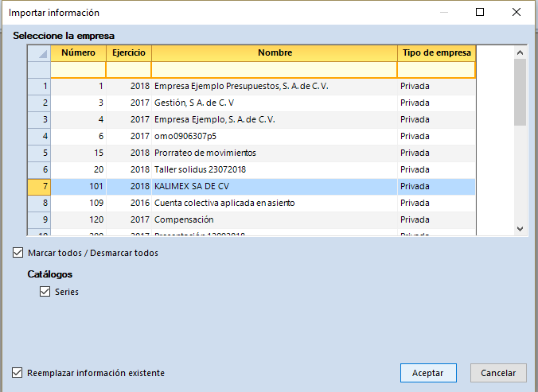Maximize the Importar información window
The width and height of the screenshot is (538, 392).
(480, 13)
